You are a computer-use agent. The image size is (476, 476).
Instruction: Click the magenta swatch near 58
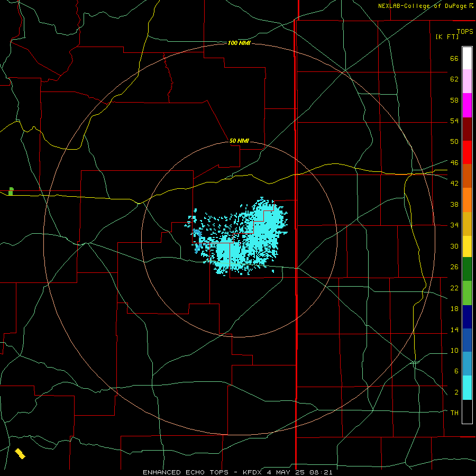[467, 105]
